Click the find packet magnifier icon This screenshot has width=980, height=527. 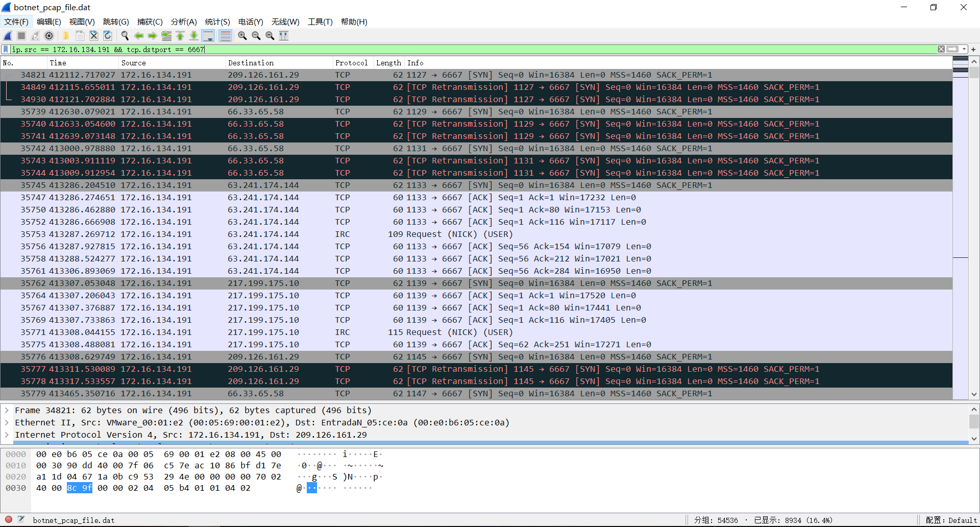pos(125,36)
